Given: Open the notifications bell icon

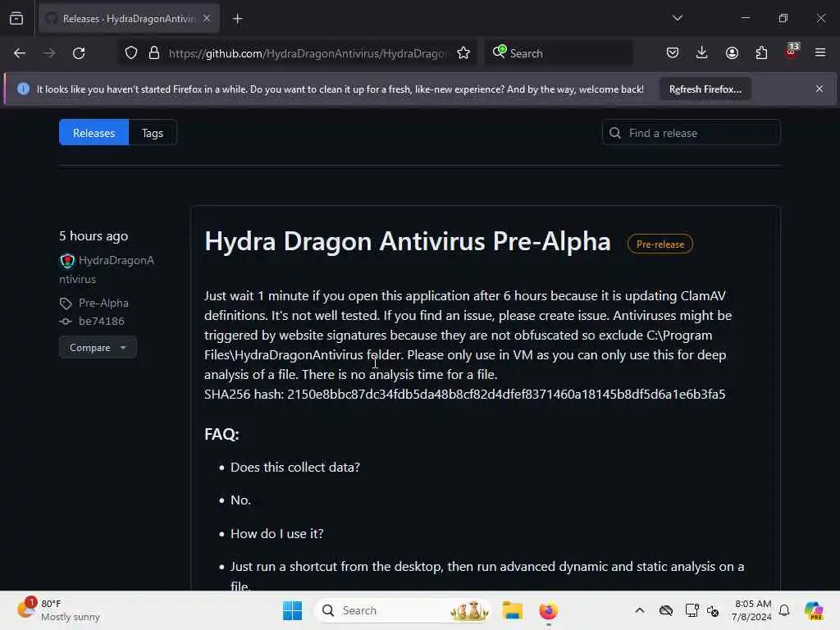Looking at the screenshot, I should pos(784,610).
